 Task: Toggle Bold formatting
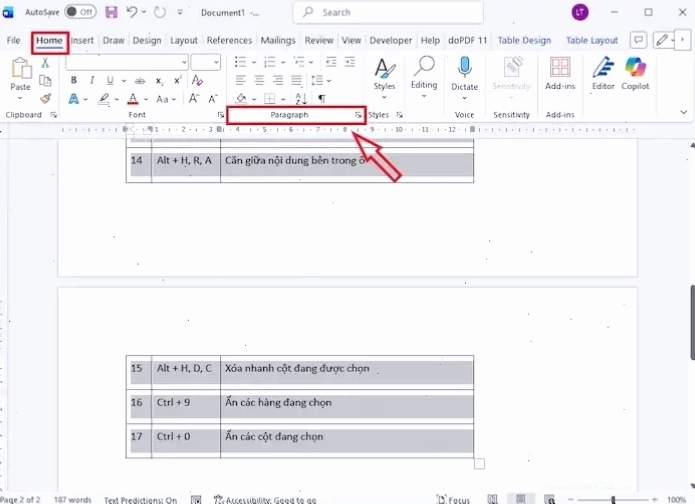(x=74, y=80)
